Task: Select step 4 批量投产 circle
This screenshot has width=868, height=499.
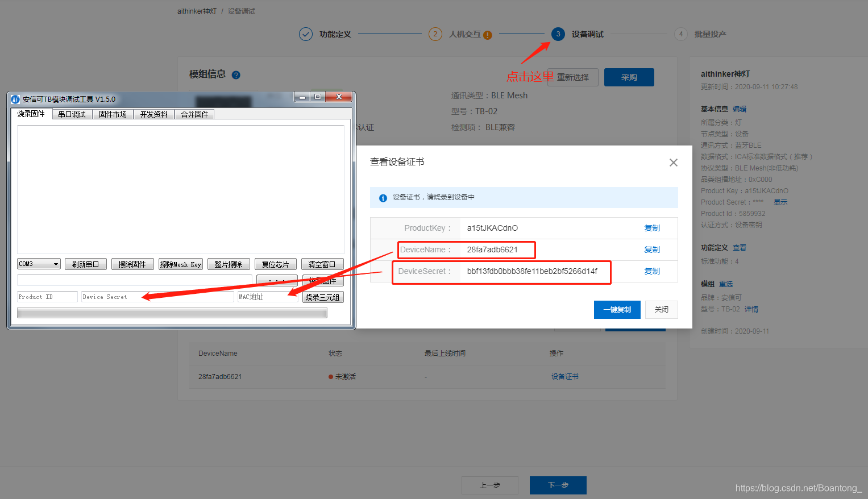Action: coord(681,34)
